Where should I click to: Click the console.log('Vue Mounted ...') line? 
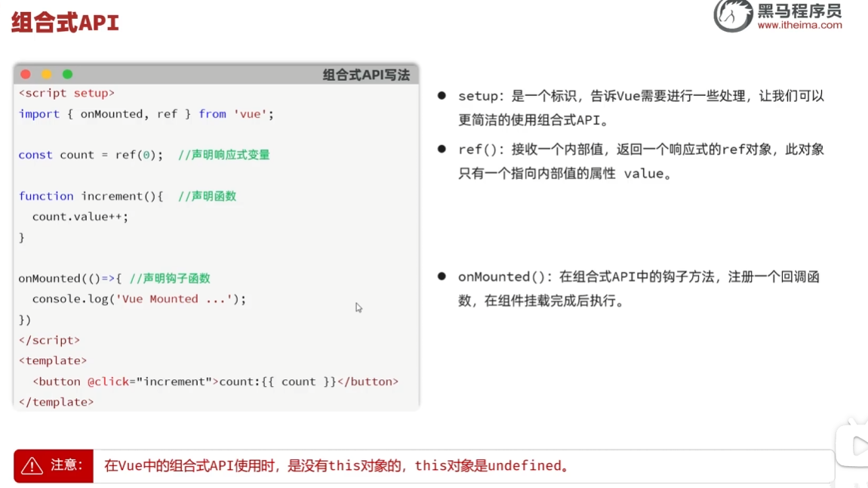(x=139, y=299)
